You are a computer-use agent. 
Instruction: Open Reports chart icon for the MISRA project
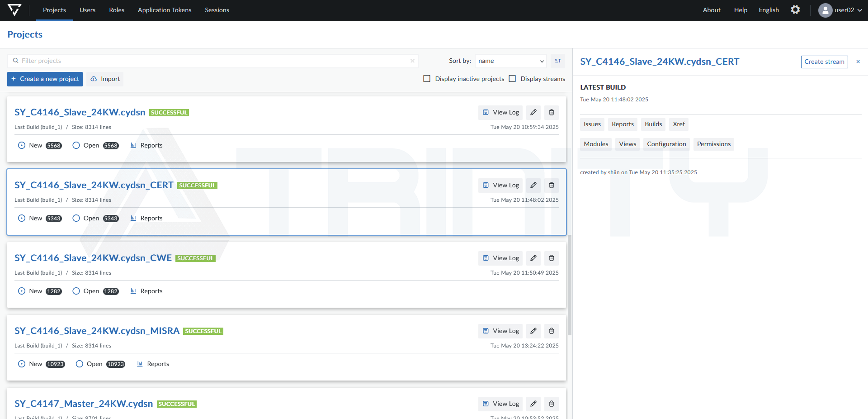click(140, 364)
